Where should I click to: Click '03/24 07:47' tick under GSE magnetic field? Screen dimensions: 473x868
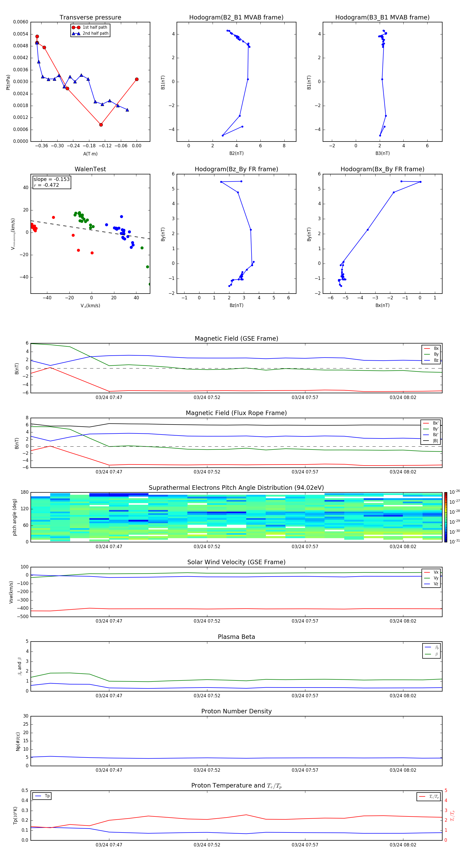point(109,398)
